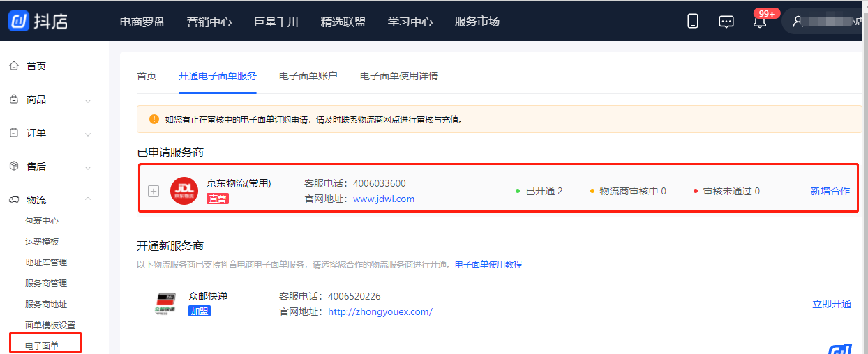The height and width of the screenshot is (354, 868).
Task: Open 电商罗盘 in top navigation
Action: tap(142, 22)
